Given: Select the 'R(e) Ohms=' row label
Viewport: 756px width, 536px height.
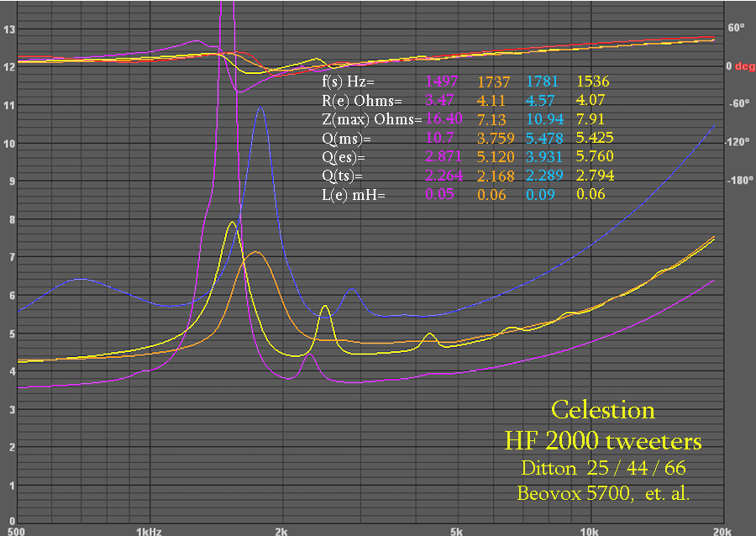Looking at the screenshot, I should click(361, 100).
